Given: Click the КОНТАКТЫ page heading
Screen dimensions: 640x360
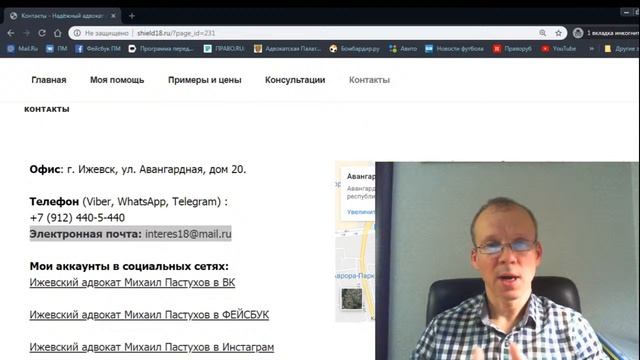Looking at the screenshot, I should point(47,109).
